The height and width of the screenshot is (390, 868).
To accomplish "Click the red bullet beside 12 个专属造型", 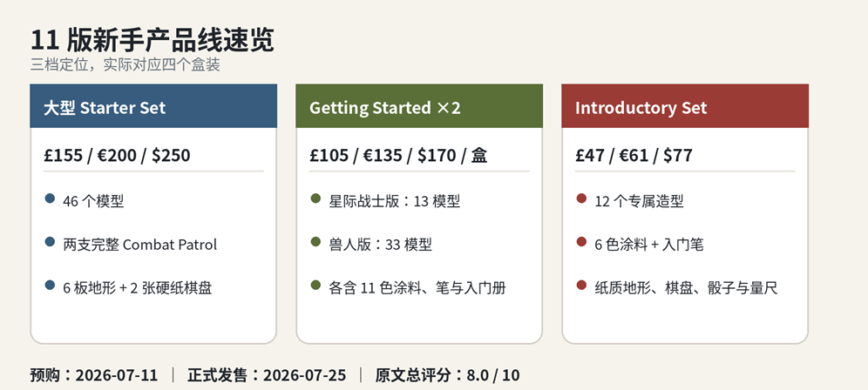I will pos(581,198).
